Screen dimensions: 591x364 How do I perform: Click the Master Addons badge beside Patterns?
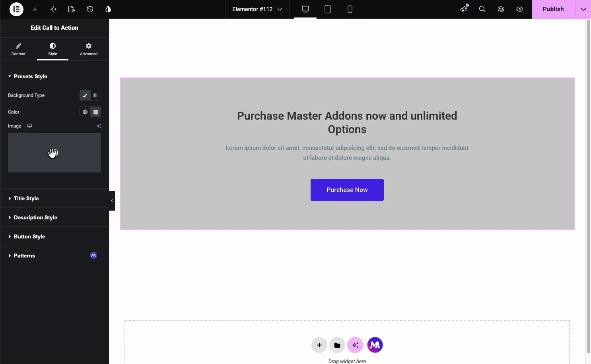(93, 255)
